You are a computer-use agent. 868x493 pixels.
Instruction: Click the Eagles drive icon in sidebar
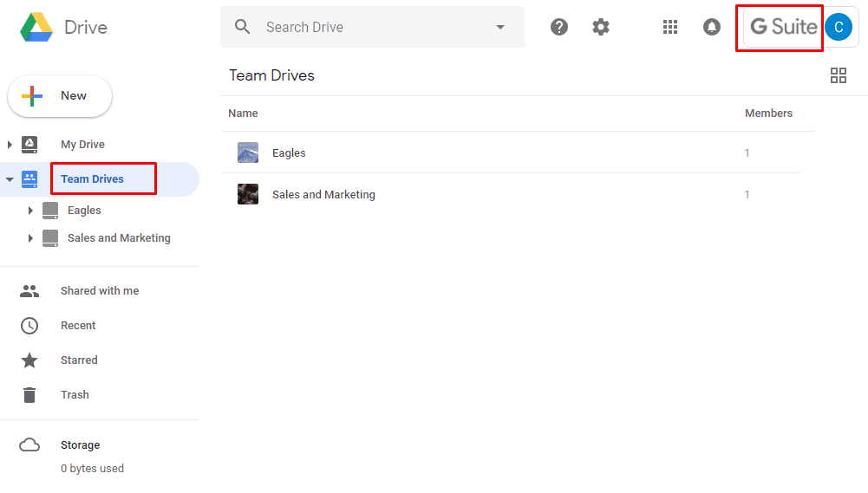click(50, 211)
